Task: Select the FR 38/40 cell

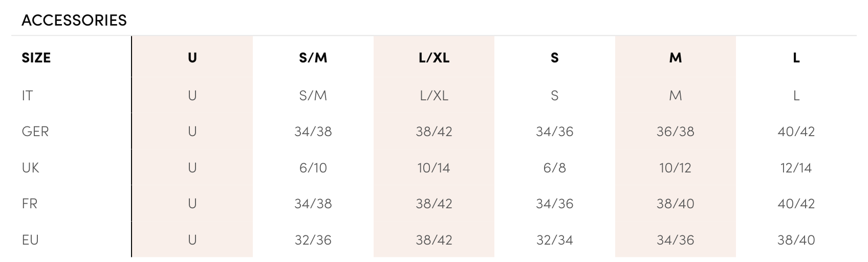Action: click(x=676, y=204)
